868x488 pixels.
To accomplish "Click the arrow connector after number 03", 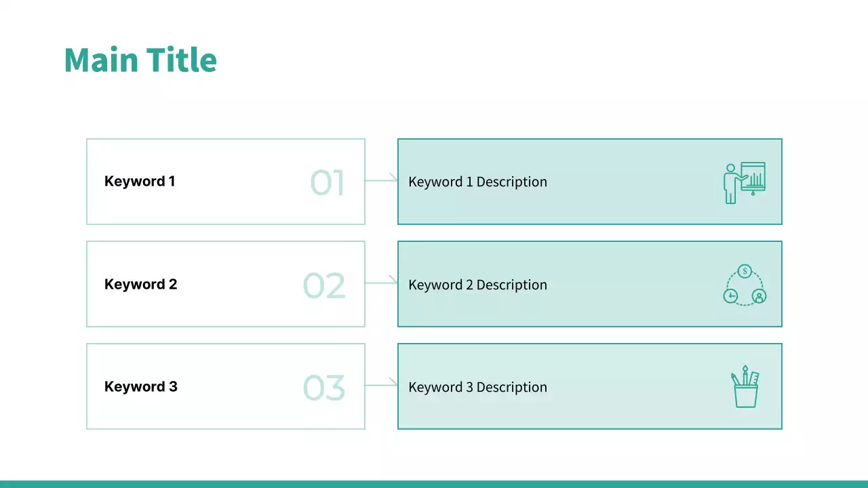I will pos(381,385).
